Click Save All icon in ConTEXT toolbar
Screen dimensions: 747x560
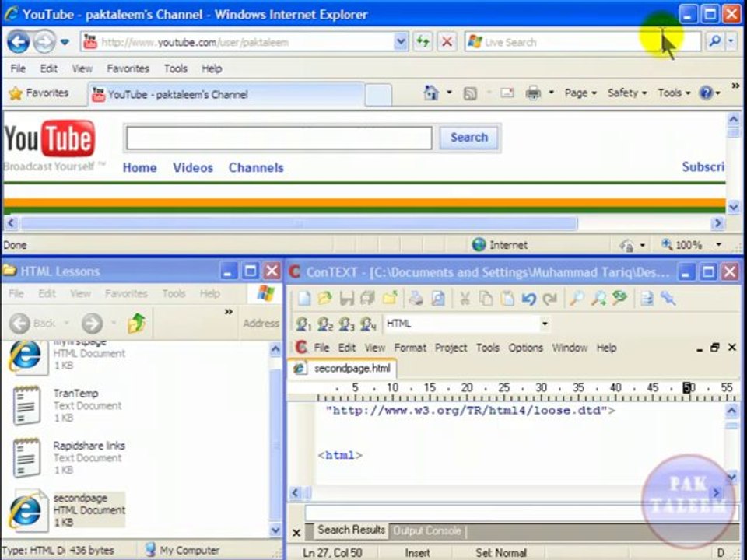(x=367, y=298)
